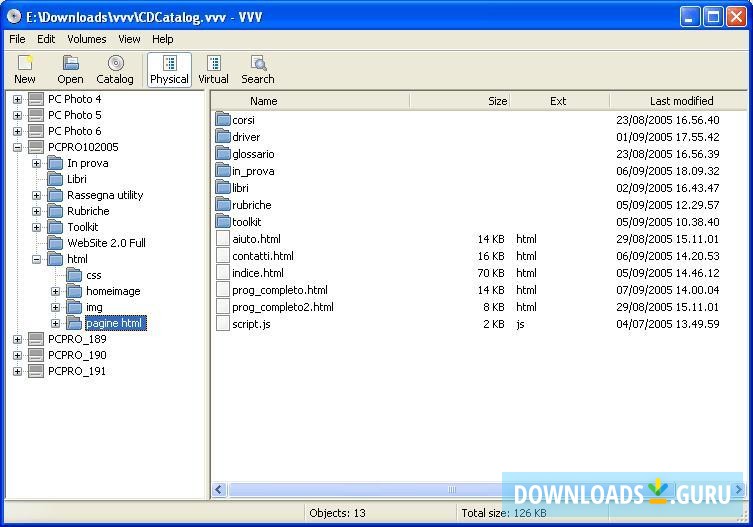The width and height of the screenshot is (753, 527).
Task: Select the toolkit folder icon in list
Action: pyautogui.click(x=223, y=221)
